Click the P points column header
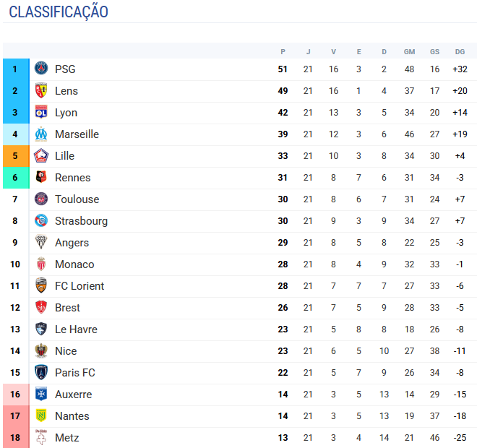The width and height of the screenshot is (477, 448). point(283,51)
